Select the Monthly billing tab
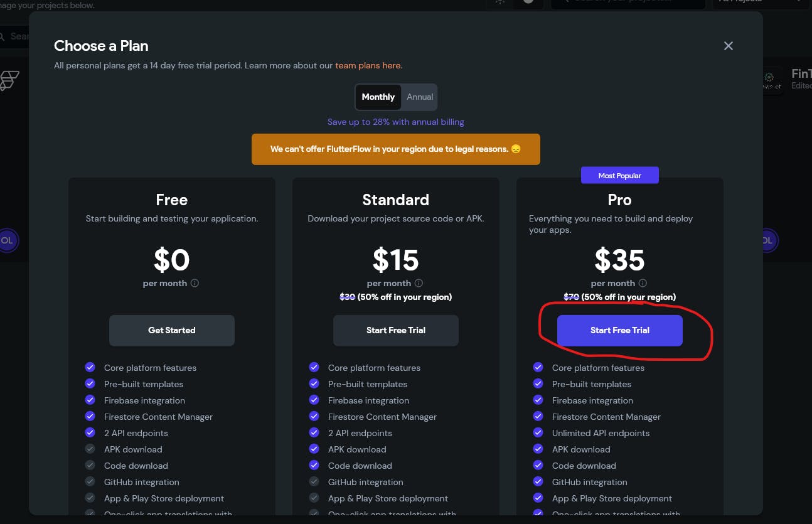This screenshot has height=524, width=812. (x=378, y=97)
